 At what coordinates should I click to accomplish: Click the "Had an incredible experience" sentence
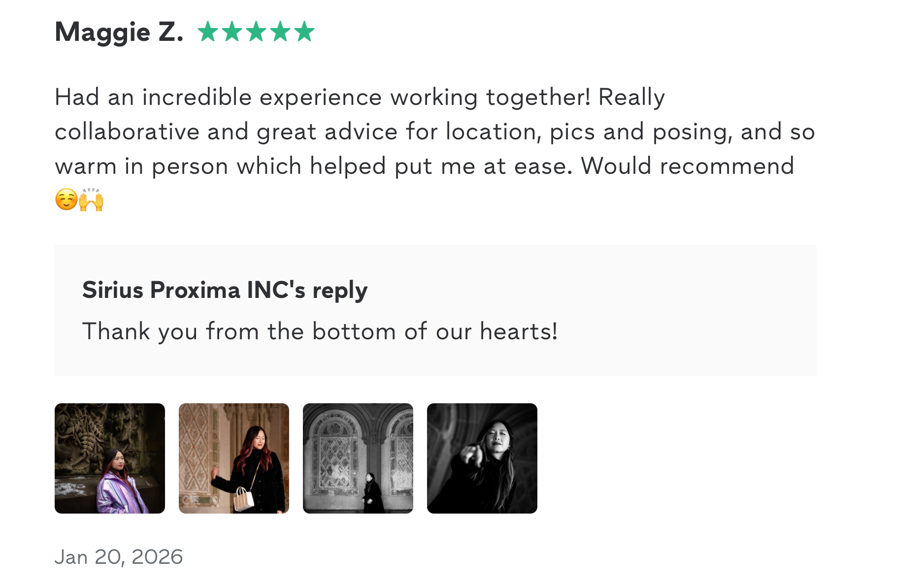(322, 97)
